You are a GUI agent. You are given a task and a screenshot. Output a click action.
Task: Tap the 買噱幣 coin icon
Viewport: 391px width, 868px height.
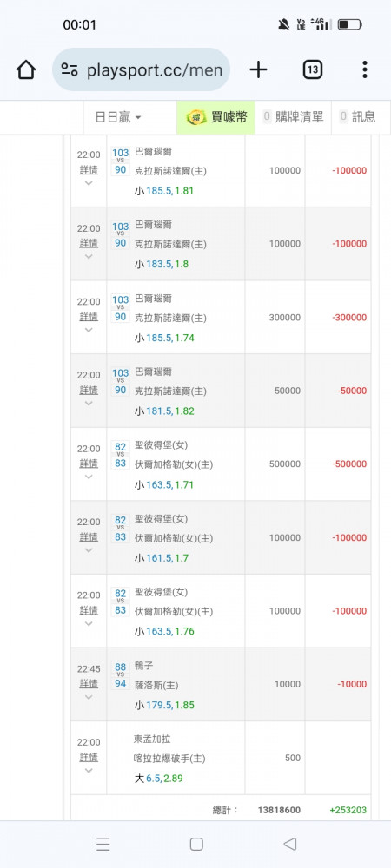(196, 117)
